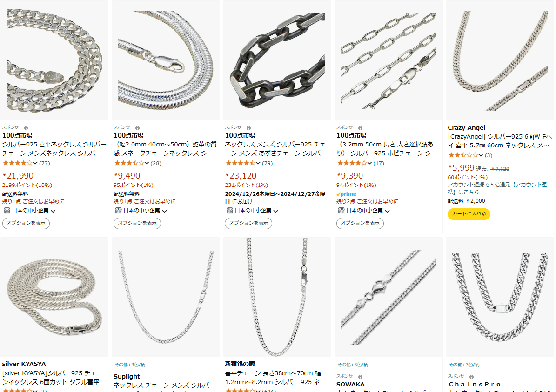Expand 日本の中小企業 chevron under ¥23,120 listing
The height and width of the screenshot is (392, 556).
point(276,211)
